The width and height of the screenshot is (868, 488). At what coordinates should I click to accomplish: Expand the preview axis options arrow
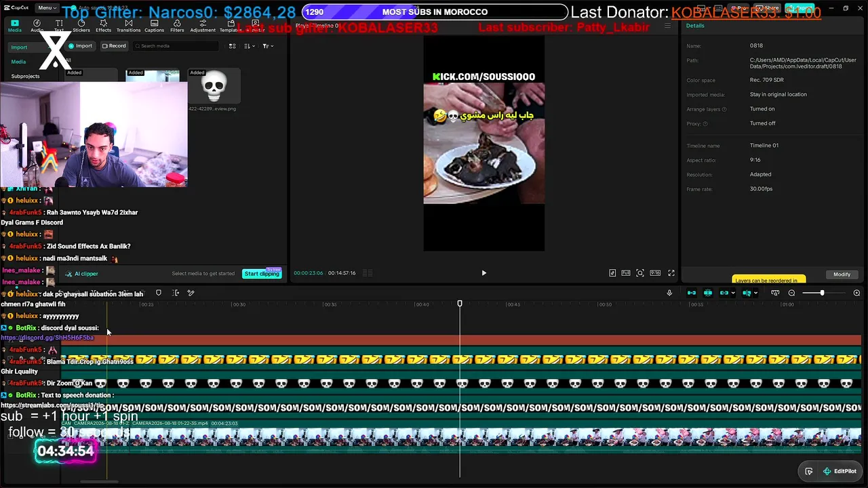point(756,293)
